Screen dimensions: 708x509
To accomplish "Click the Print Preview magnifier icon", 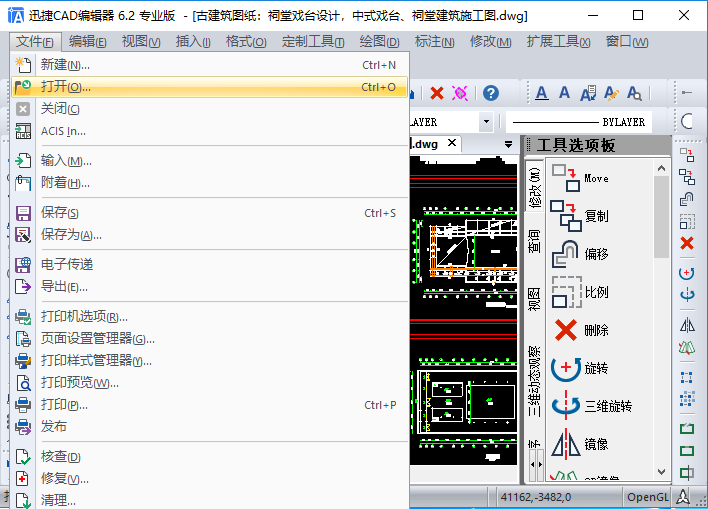I will (x=23, y=383).
